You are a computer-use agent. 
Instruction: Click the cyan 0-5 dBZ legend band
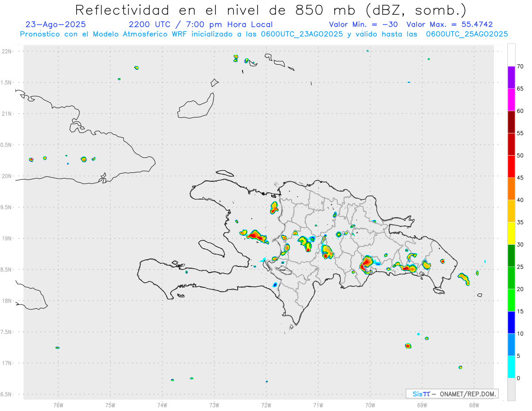[x=511, y=367]
